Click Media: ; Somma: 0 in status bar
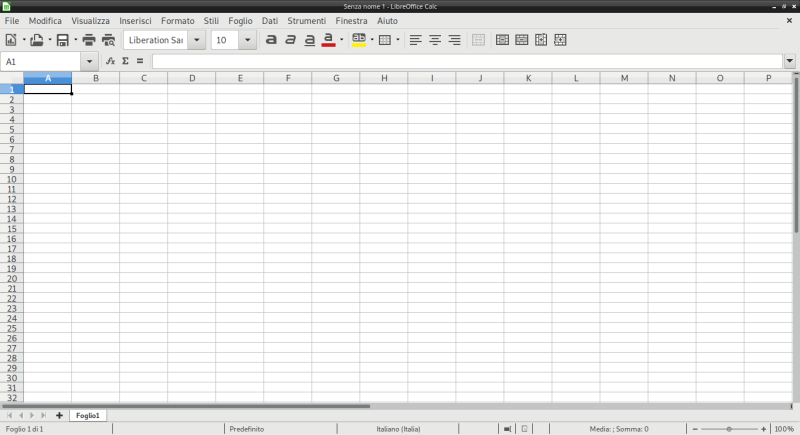 pyautogui.click(x=619, y=429)
